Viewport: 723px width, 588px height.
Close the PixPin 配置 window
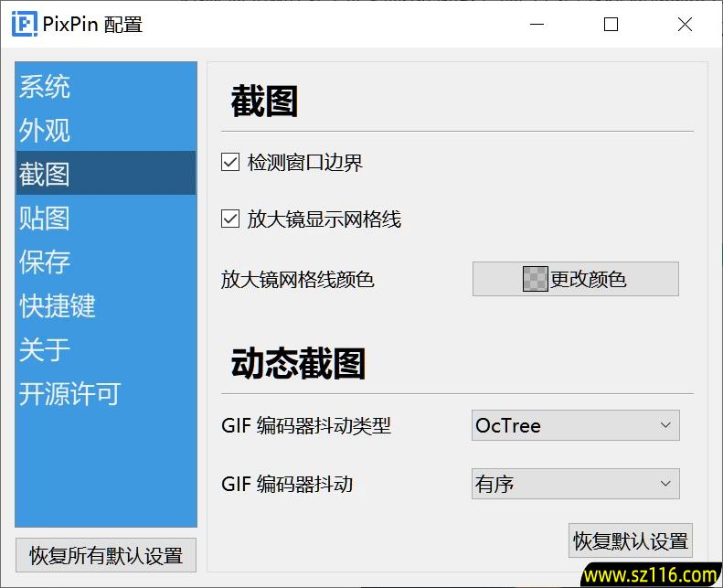click(x=685, y=25)
